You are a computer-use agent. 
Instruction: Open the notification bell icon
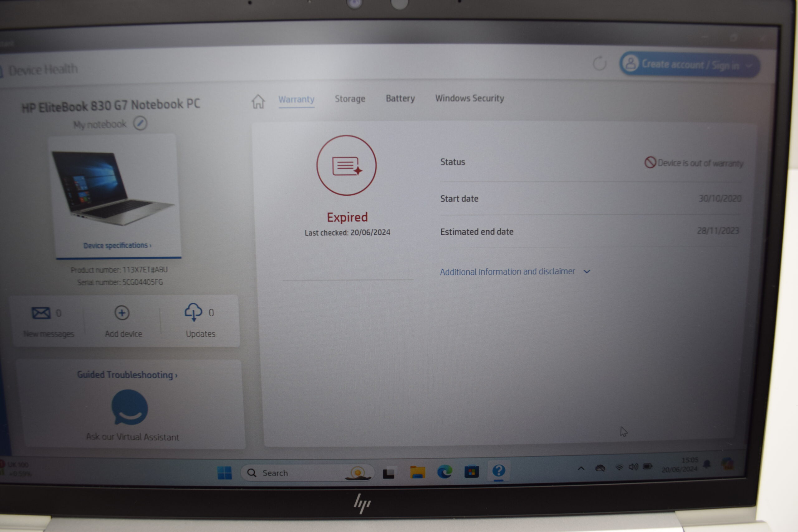707,464
